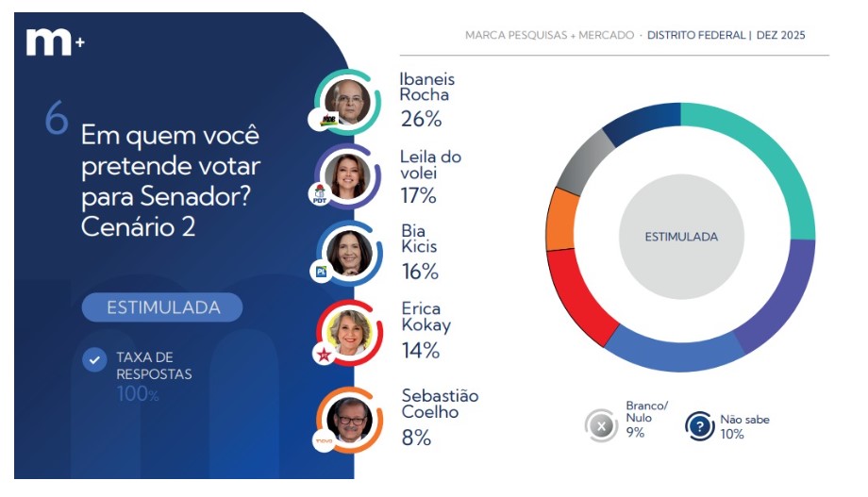Click the MDB party badge icon
Screen dimensions: 868x497
click(326, 120)
